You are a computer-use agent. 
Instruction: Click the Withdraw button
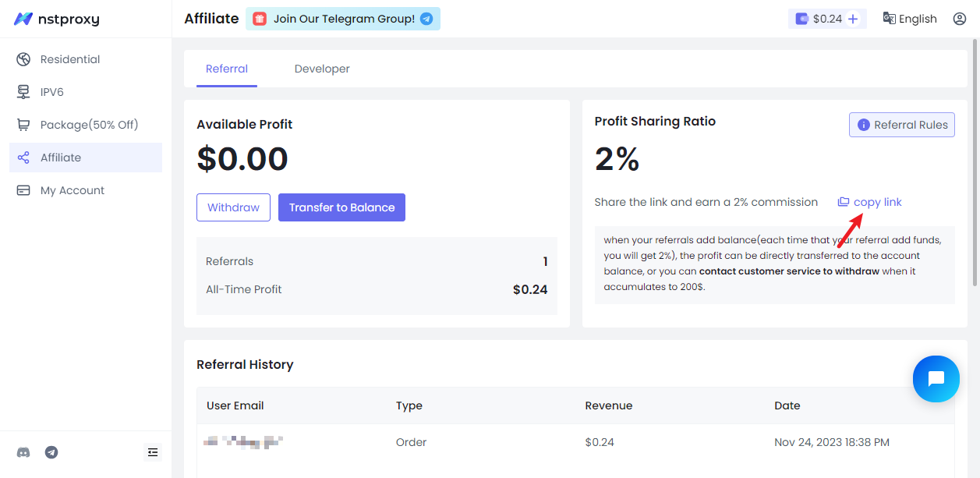233,207
